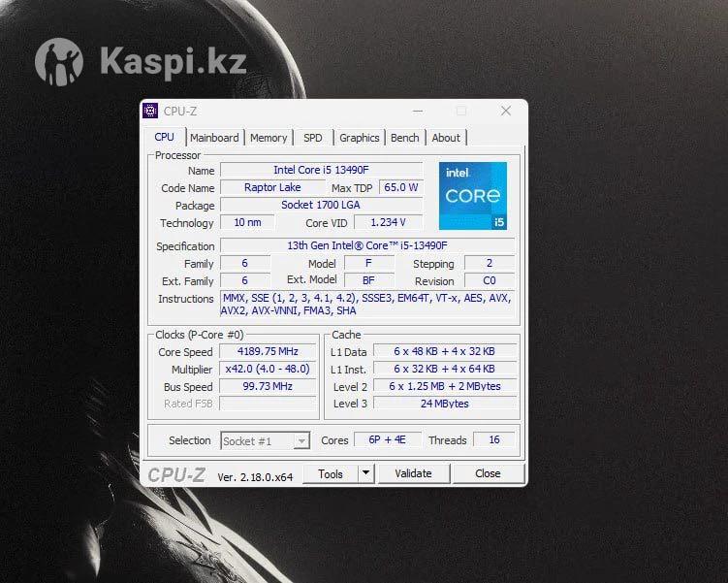Open the Tools dropdown arrow
The width and height of the screenshot is (728, 583).
pos(365,473)
